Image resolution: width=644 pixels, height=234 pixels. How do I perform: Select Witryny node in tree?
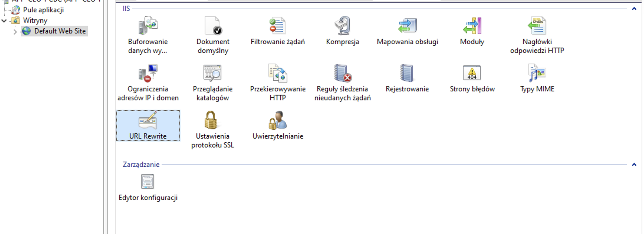click(35, 20)
